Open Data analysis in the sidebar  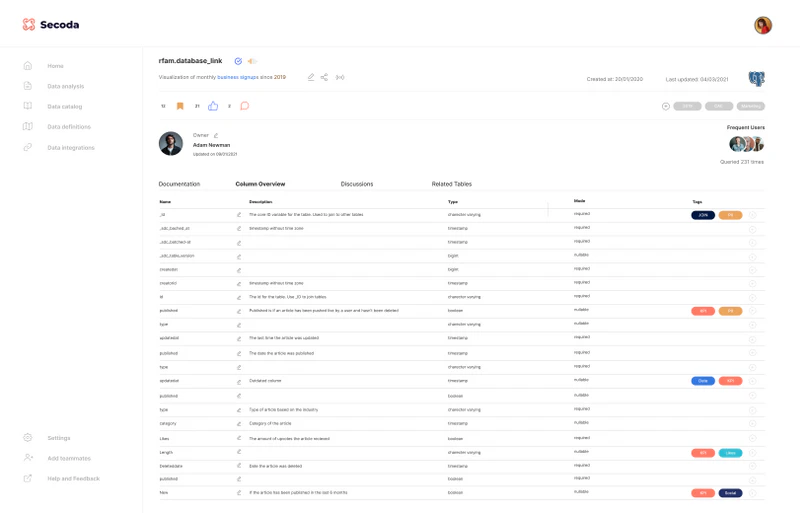point(65,86)
